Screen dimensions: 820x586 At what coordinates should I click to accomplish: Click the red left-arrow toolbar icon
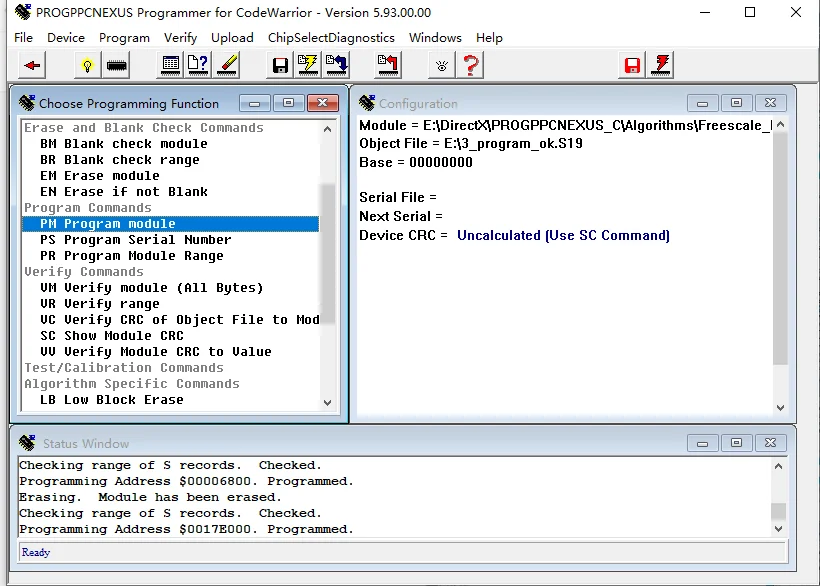(34, 66)
